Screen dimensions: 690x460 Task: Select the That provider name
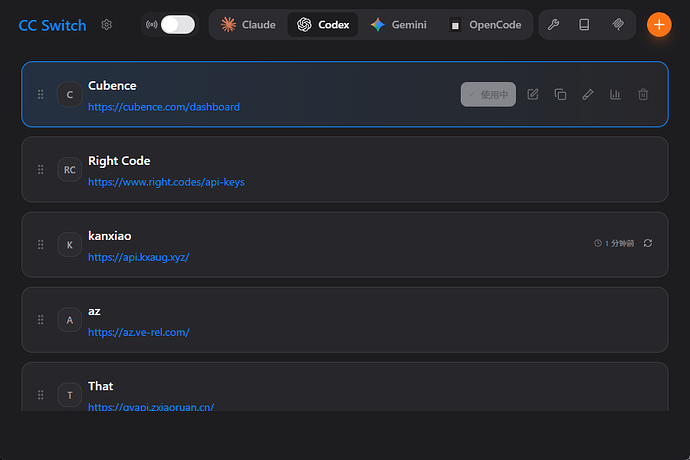click(x=101, y=386)
